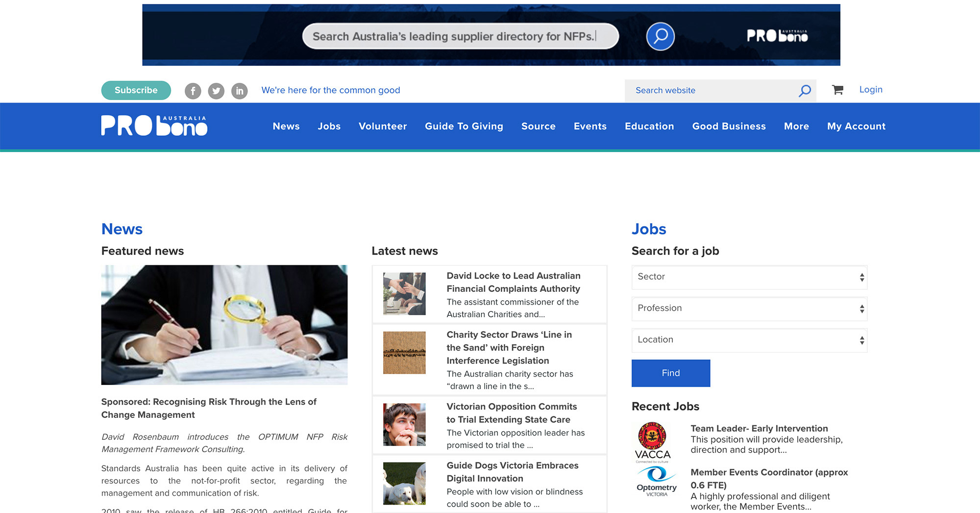Open the Sector dropdown
980x513 pixels.
point(749,277)
